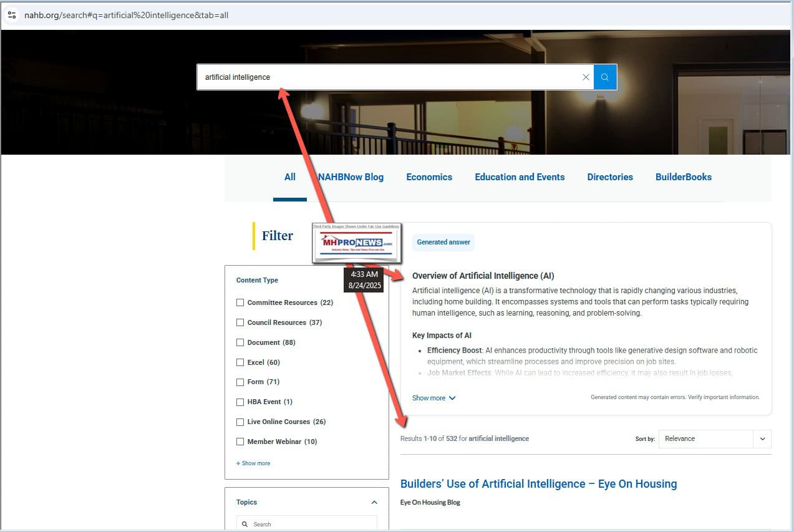Click the Overview of Artificial Intelligence heading
This screenshot has height=532, width=794.
click(x=483, y=276)
